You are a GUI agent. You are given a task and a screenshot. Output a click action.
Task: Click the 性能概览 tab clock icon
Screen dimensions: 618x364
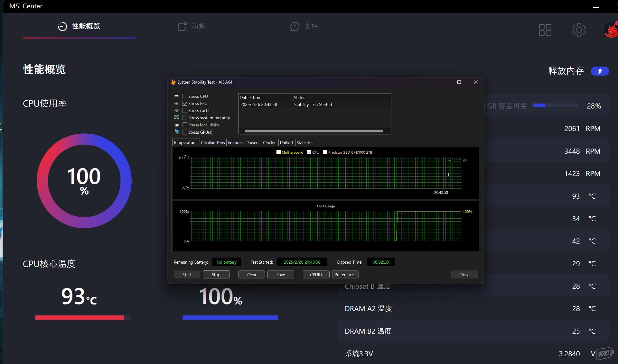(x=62, y=26)
